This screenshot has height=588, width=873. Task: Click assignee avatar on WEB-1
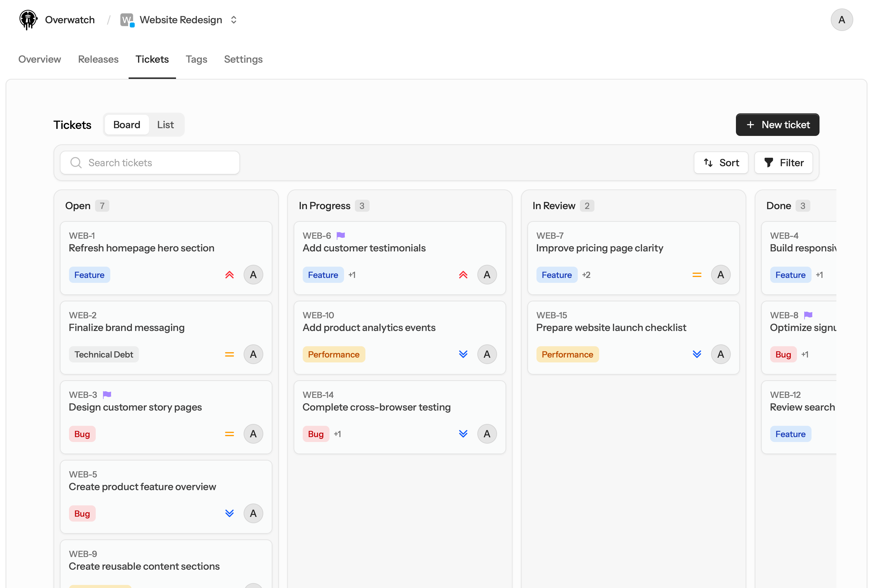pos(253,275)
